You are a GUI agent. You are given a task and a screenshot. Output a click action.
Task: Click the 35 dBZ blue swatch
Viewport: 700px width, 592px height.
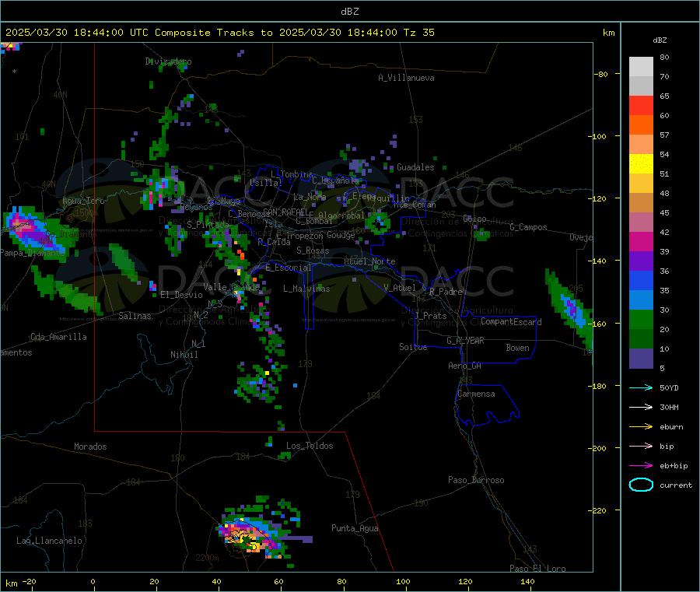[641, 280]
